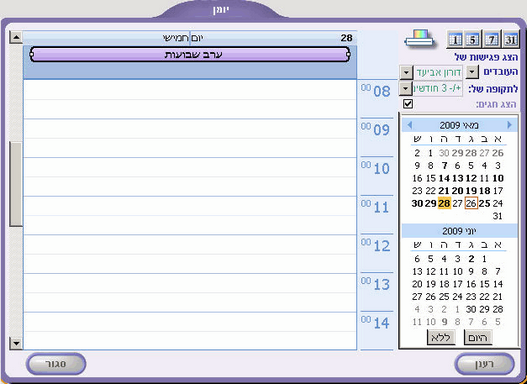Select the 12:00 time label
The width and height of the screenshot is (527, 384).
point(376,246)
